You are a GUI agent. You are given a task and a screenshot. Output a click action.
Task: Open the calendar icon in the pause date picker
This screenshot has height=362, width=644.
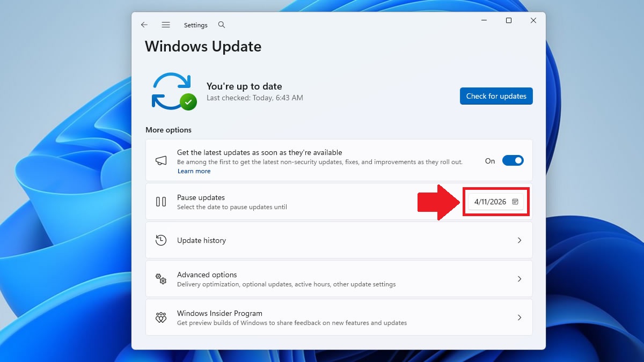click(x=514, y=202)
